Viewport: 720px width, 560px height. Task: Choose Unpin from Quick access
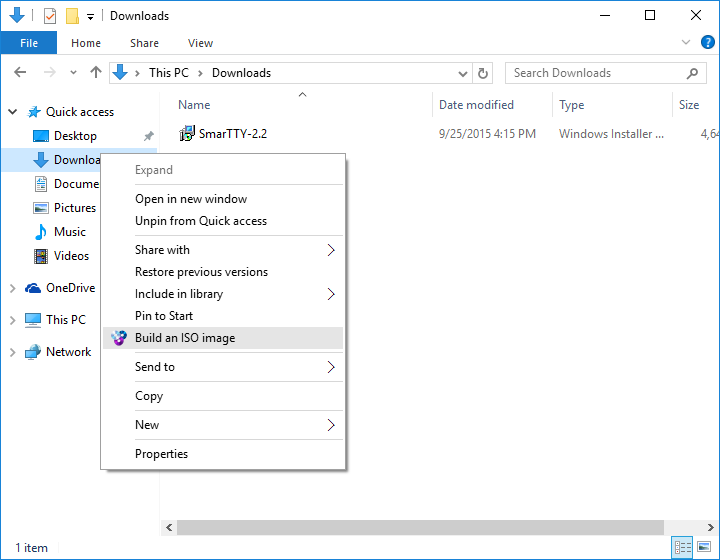coord(223,221)
